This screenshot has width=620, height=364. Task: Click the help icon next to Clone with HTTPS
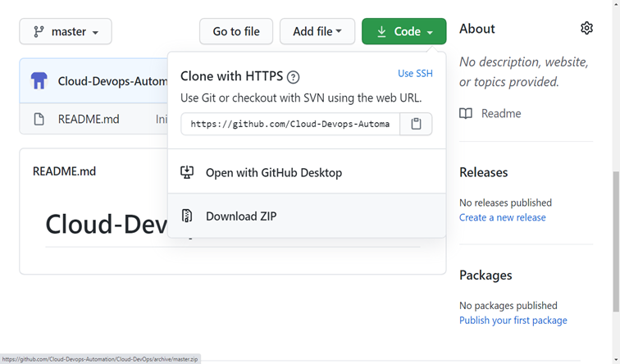point(293,77)
